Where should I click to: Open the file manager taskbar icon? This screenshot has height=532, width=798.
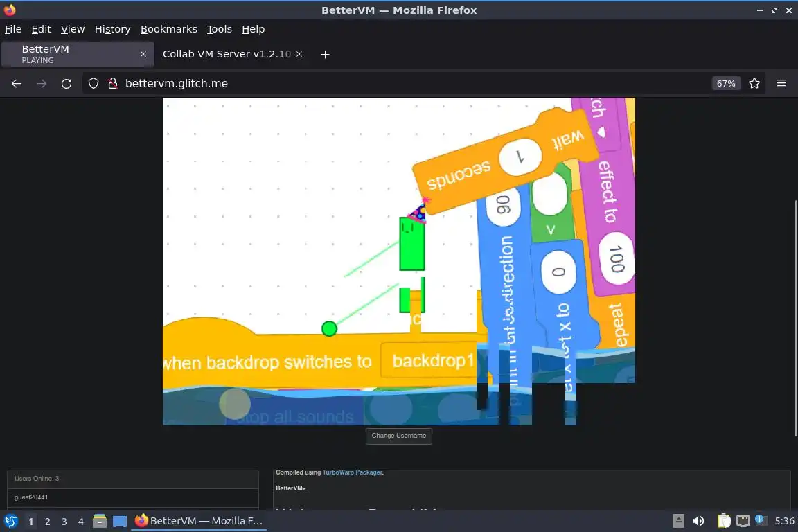tap(100, 521)
